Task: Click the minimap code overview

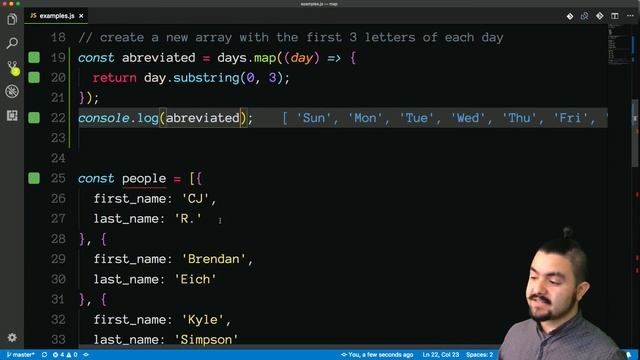Action: click(620, 45)
